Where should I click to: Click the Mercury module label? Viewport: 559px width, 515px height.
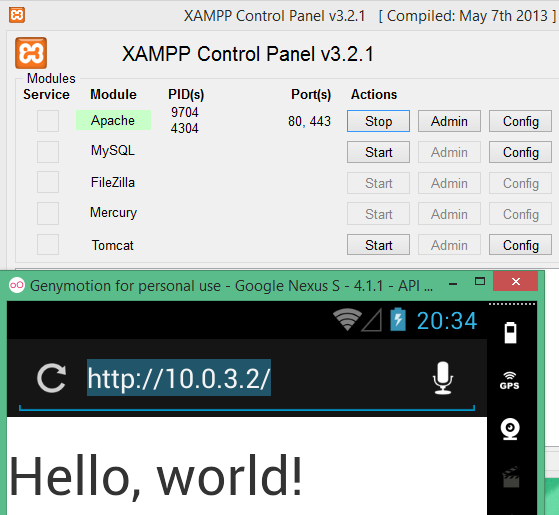tap(113, 212)
